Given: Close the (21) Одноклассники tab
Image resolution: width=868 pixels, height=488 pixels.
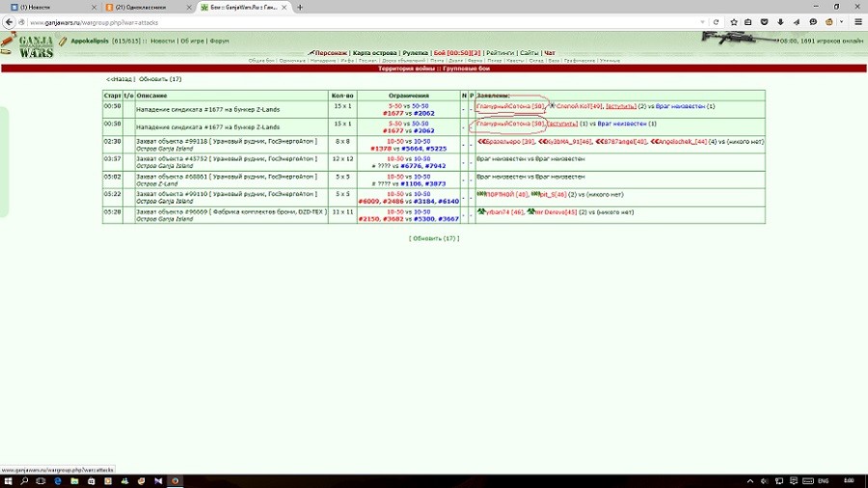Looking at the screenshot, I should click(x=189, y=7).
